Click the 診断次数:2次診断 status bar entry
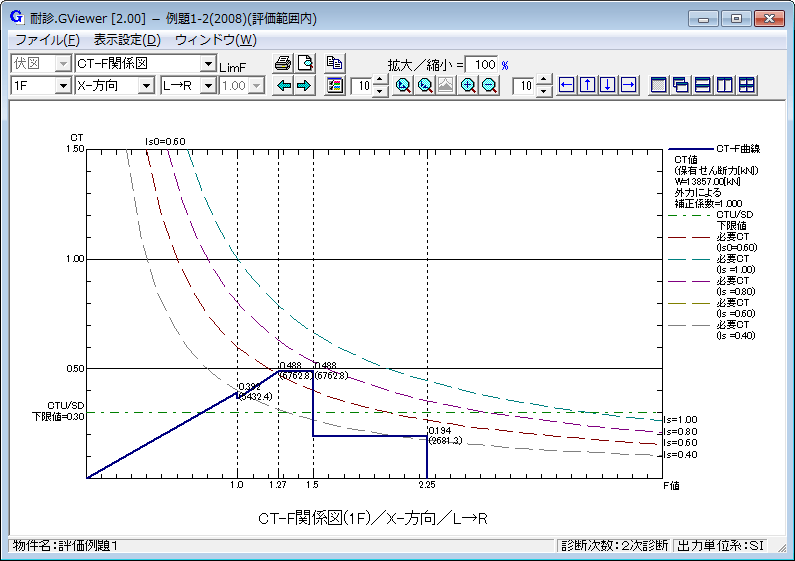 point(615,546)
